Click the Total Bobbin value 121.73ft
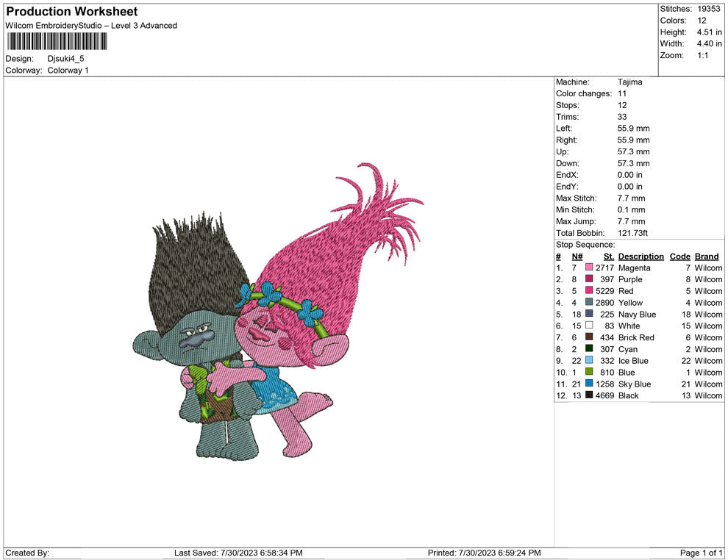The width and height of the screenshot is (728, 560). pos(632,233)
